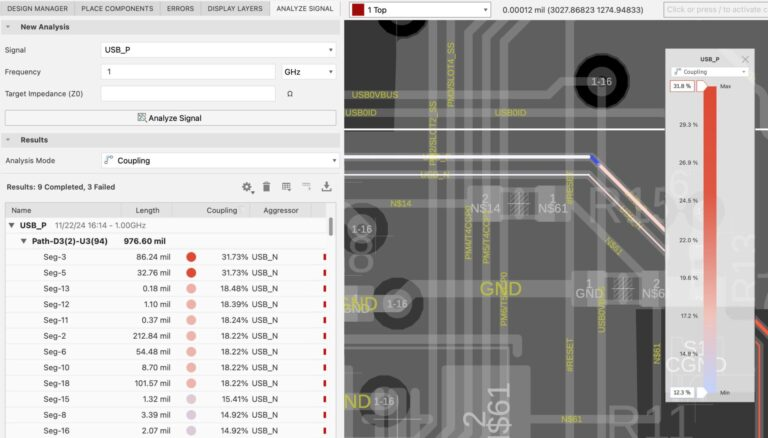Click the grayed filter rows icon
Screen dimensions: 768x438
coord(306,186)
